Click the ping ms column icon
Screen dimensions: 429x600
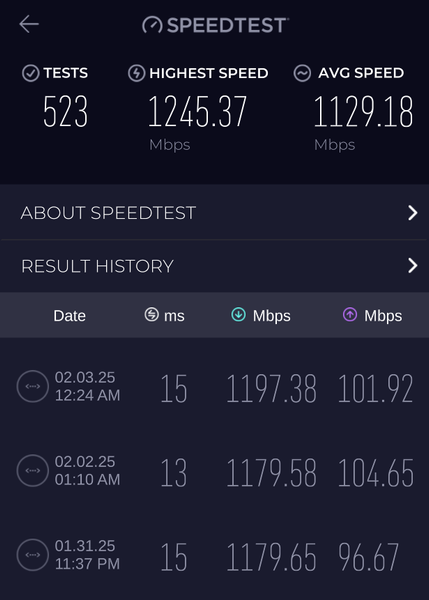pos(152,315)
